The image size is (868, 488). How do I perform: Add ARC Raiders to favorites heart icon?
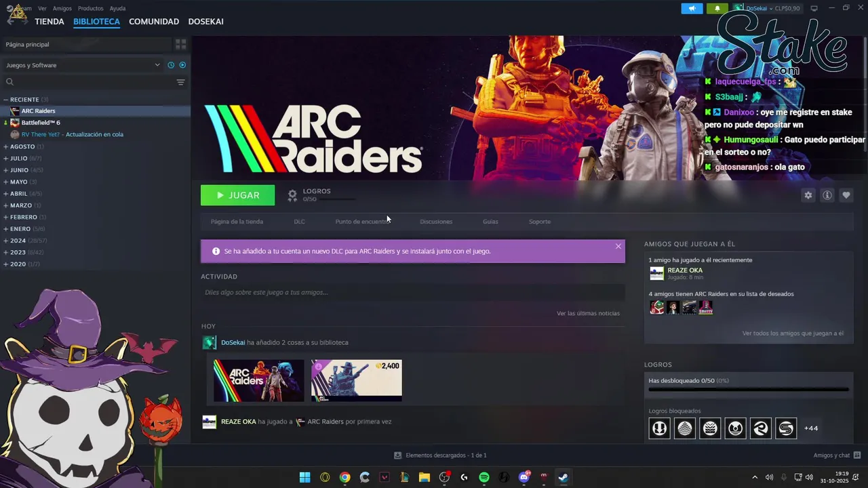(846, 195)
